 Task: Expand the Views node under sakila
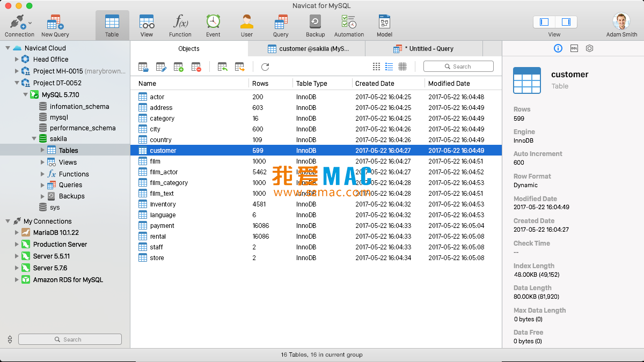click(x=42, y=162)
